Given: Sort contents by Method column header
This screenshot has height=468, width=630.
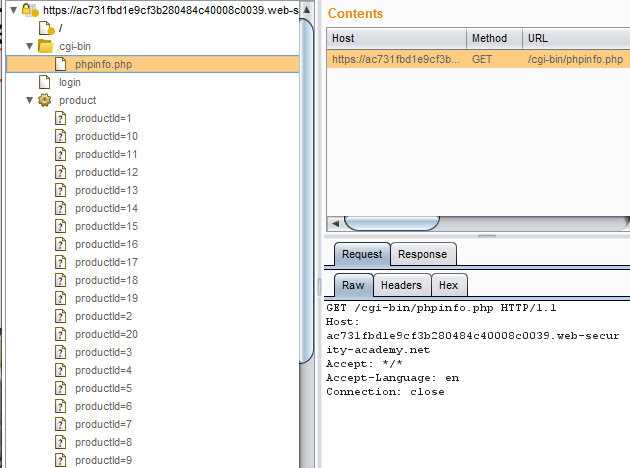Looking at the screenshot, I should [x=495, y=39].
